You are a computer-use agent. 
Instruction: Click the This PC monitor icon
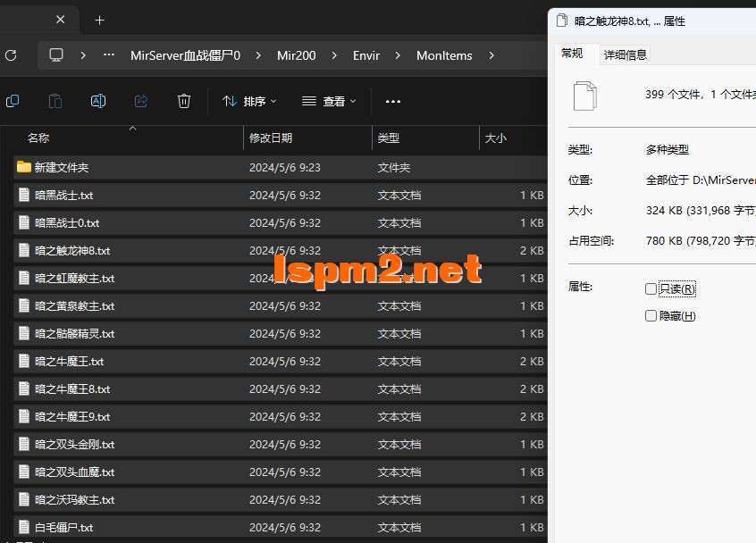[x=56, y=55]
